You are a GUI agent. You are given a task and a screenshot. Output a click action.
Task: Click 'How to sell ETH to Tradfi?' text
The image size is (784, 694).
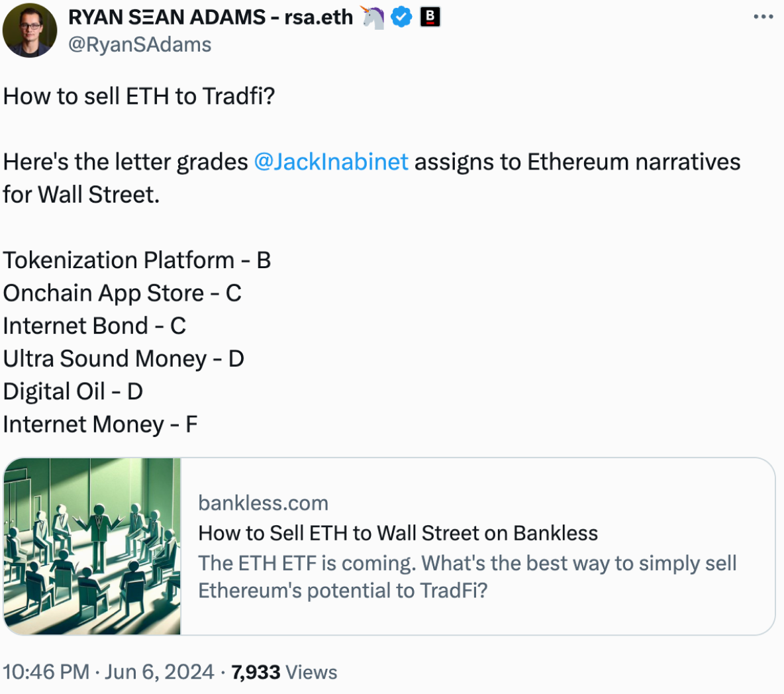tap(139, 97)
